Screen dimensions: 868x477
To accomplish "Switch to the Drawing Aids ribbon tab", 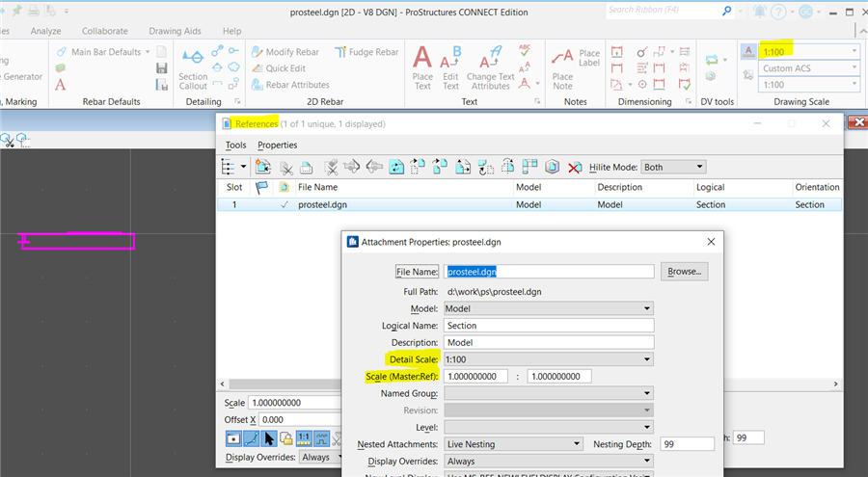I will pos(175,31).
